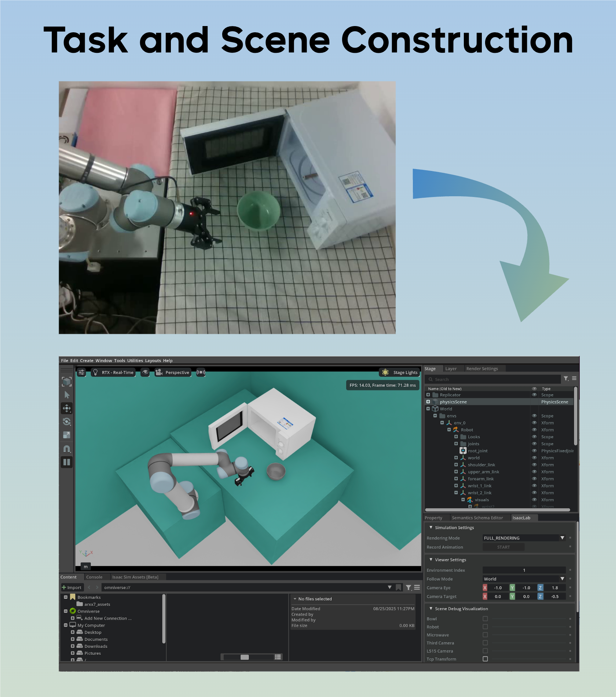
Task: Click the Stage Search field
Action: click(x=493, y=379)
